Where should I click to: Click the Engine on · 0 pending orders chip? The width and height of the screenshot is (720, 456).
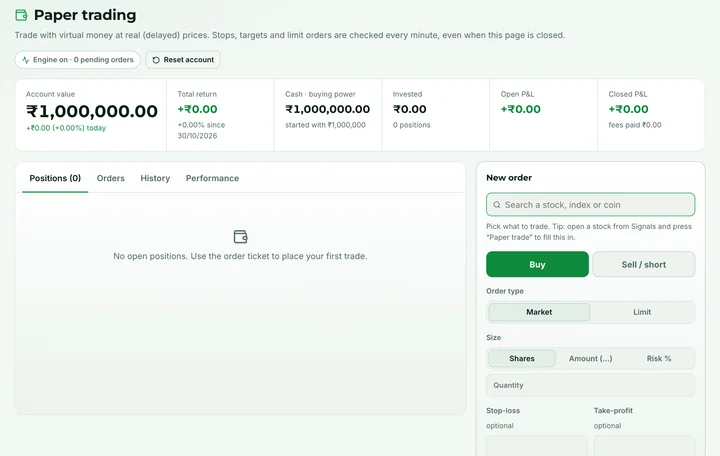click(x=78, y=60)
